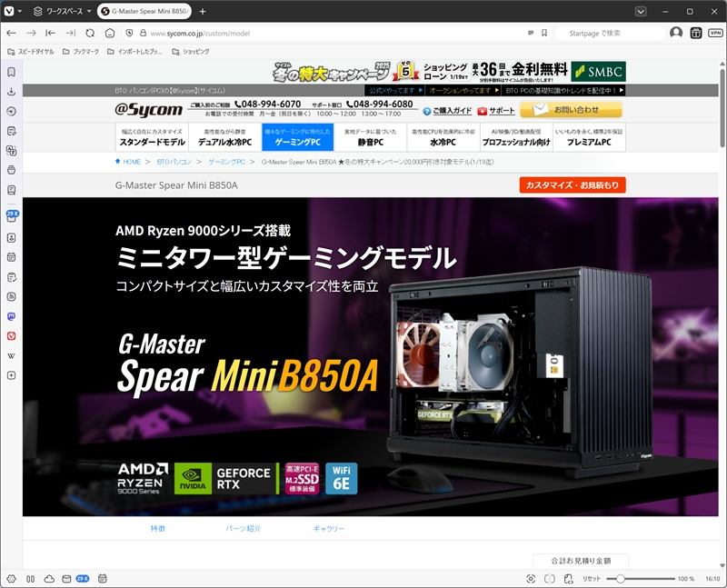
Task: Capture the page with camera icon
Action: tap(531, 579)
